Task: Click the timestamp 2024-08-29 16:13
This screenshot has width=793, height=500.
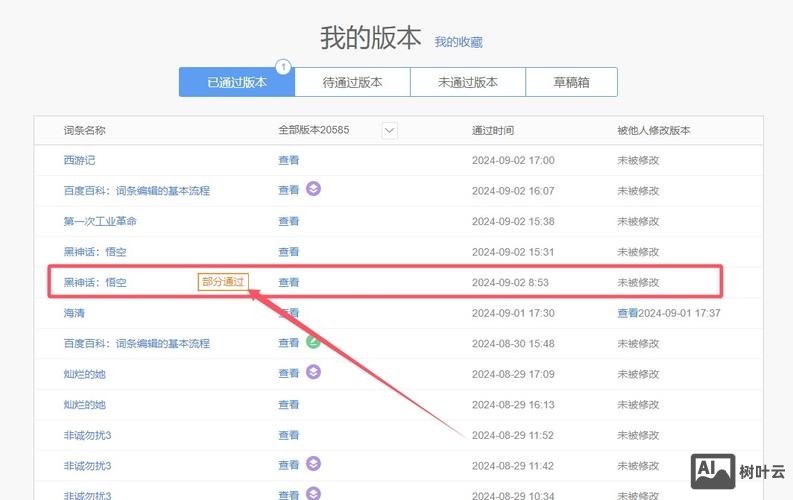Action: coord(513,404)
